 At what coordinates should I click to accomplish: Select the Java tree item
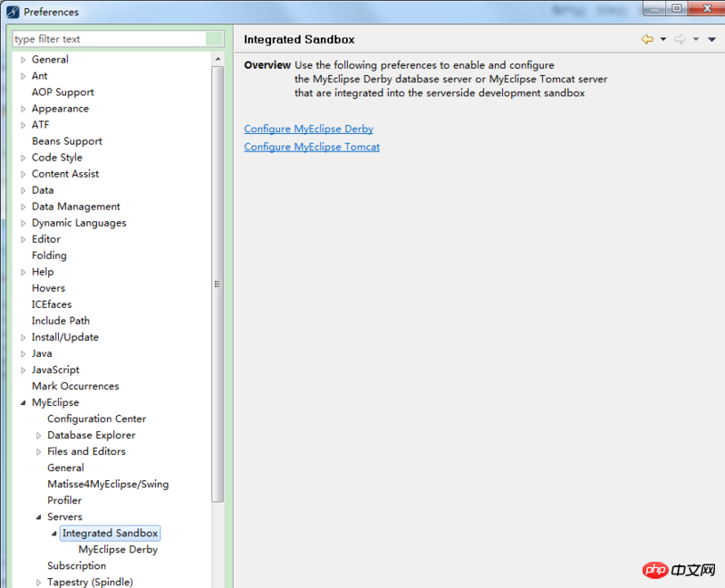point(42,353)
